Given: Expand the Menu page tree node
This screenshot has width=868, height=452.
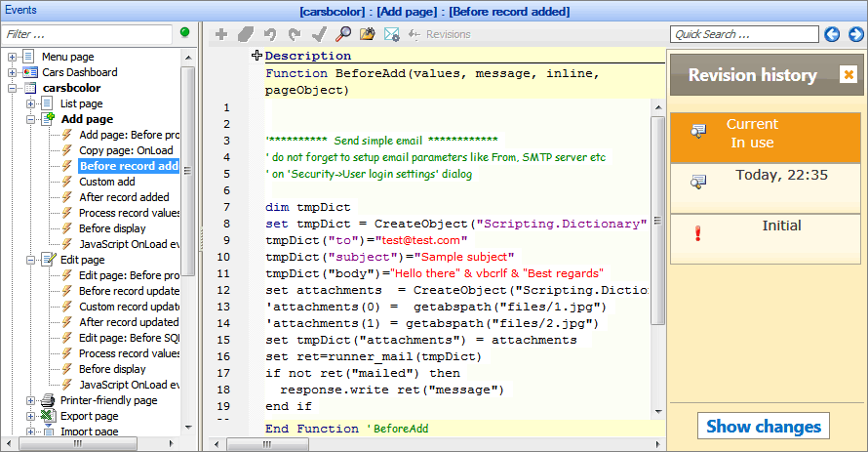Looking at the screenshot, I should pyautogui.click(x=12, y=57).
